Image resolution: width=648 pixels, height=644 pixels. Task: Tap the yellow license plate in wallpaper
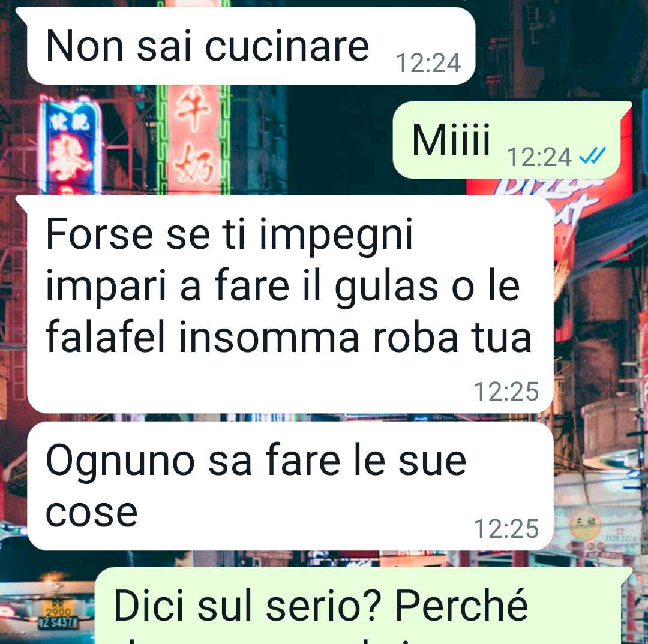58,608
